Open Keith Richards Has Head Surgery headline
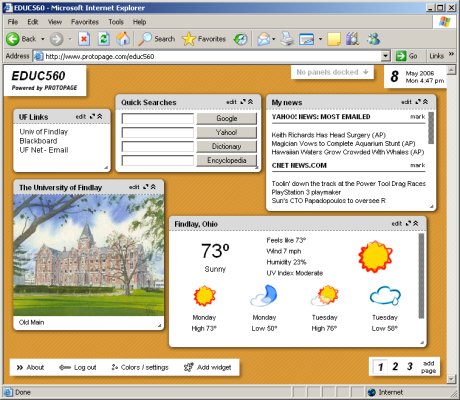Screen dimensions: 460x400 click(329, 135)
